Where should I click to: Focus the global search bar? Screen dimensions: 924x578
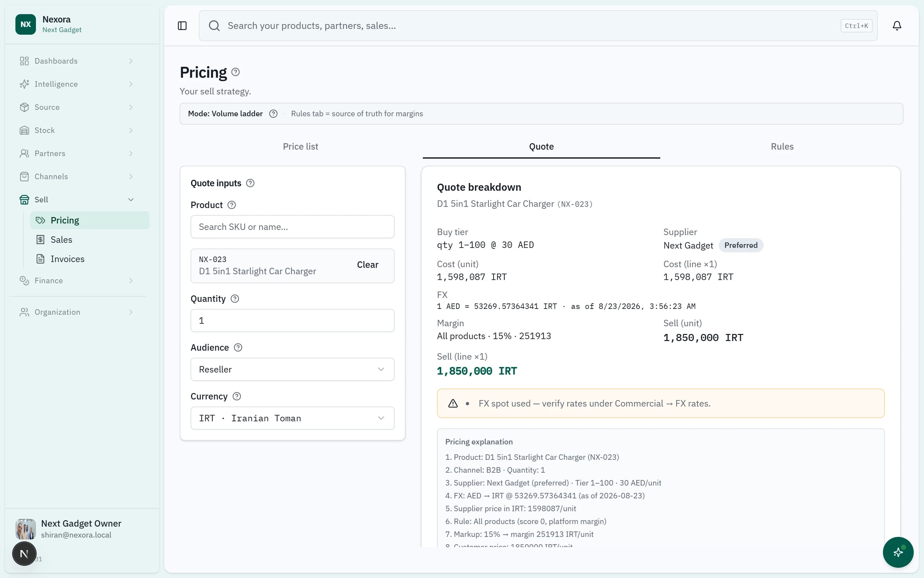[538, 26]
